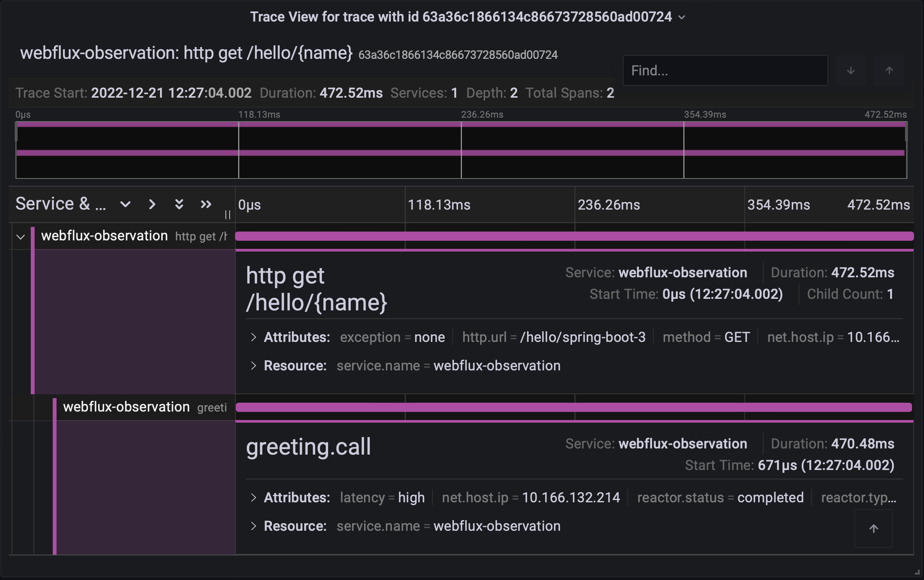Collapse one level of spans with the down chevron
This screenshot has width=924, height=580.
[125, 204]
